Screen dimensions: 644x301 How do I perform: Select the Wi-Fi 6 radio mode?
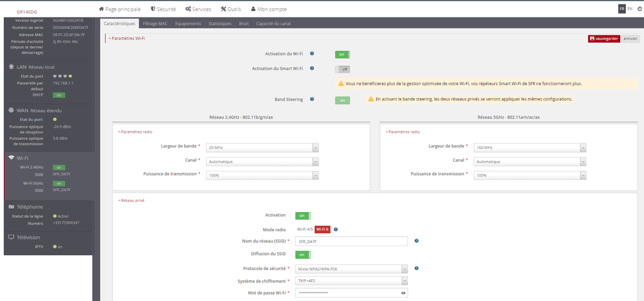(x=322, y=229)
